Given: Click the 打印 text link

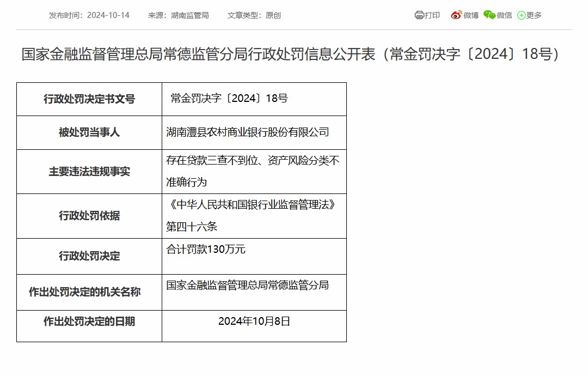Looking at the screenshot, I should [x=432, y=15].
